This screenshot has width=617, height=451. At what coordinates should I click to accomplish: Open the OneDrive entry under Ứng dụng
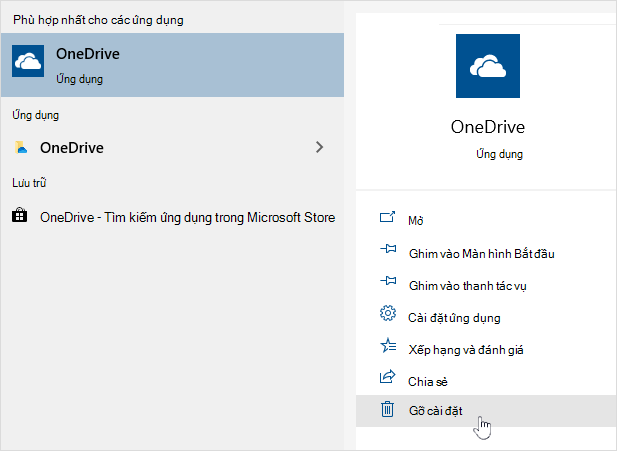(172, 148)
